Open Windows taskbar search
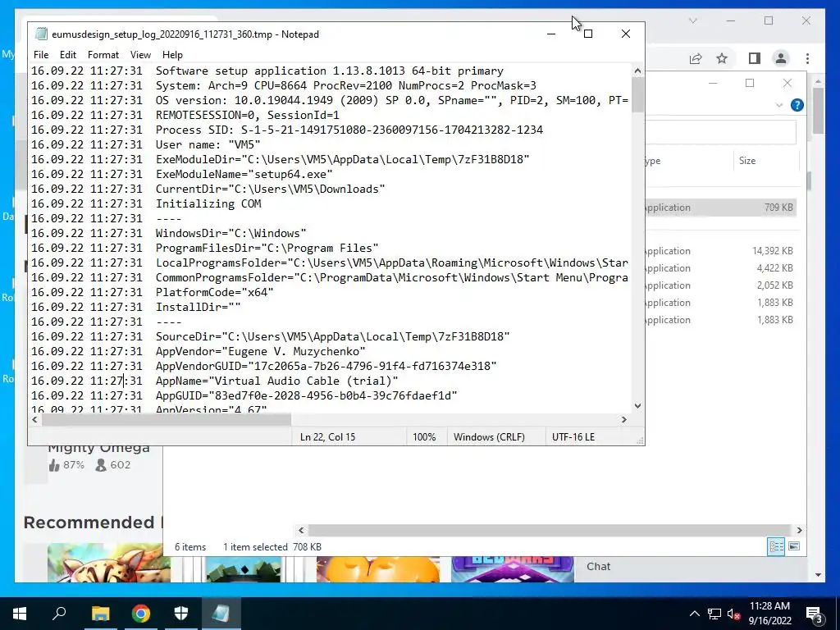The height and width of the screenshot is (630, 840). coord(59,614)
